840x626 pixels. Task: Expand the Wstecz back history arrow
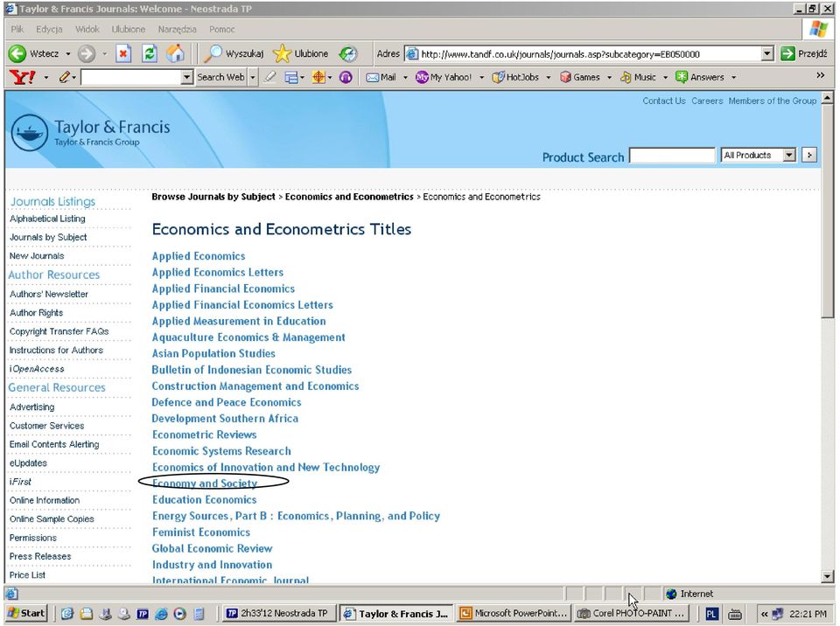[68, 54]
